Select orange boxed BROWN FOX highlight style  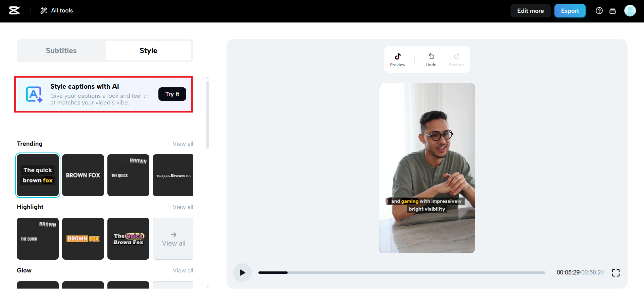click(x=83, y=239)
